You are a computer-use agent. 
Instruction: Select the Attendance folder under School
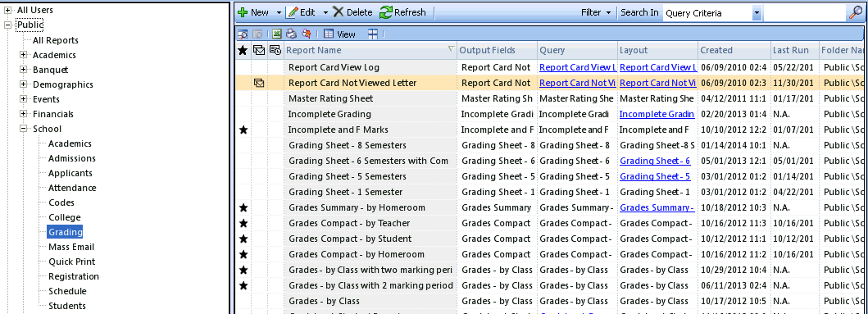(x=72, y=188)
